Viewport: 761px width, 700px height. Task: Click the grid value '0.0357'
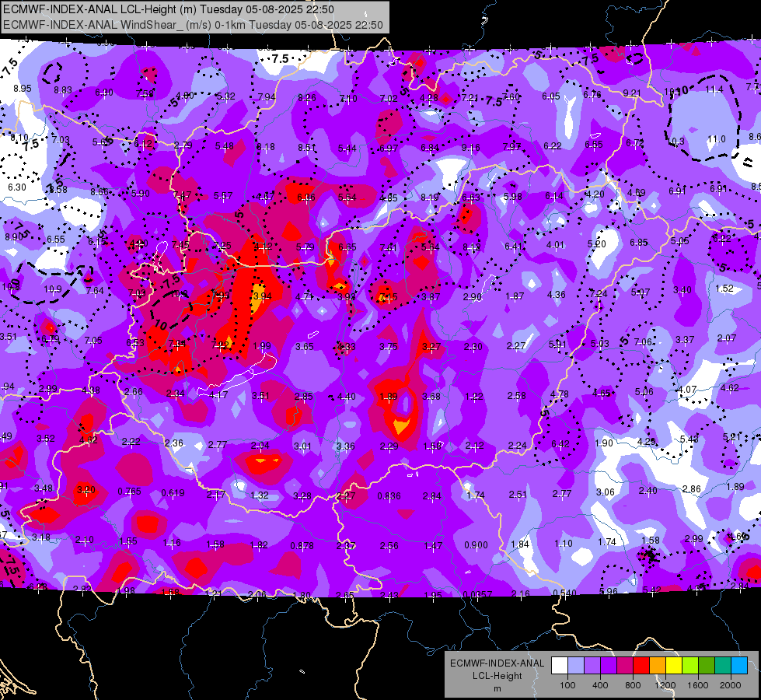pyautogui.click(x=477, y=595)
